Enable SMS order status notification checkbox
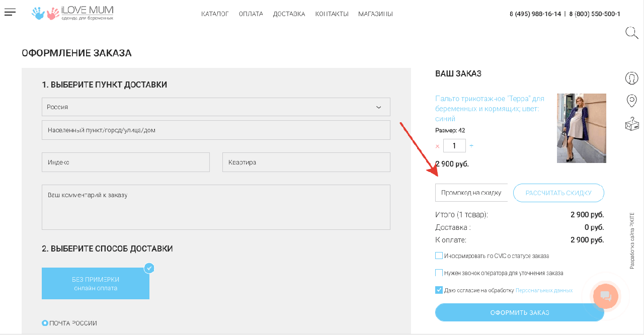This screenshot has height=335, width=644. pyautogui.click(x=439, y=256)
